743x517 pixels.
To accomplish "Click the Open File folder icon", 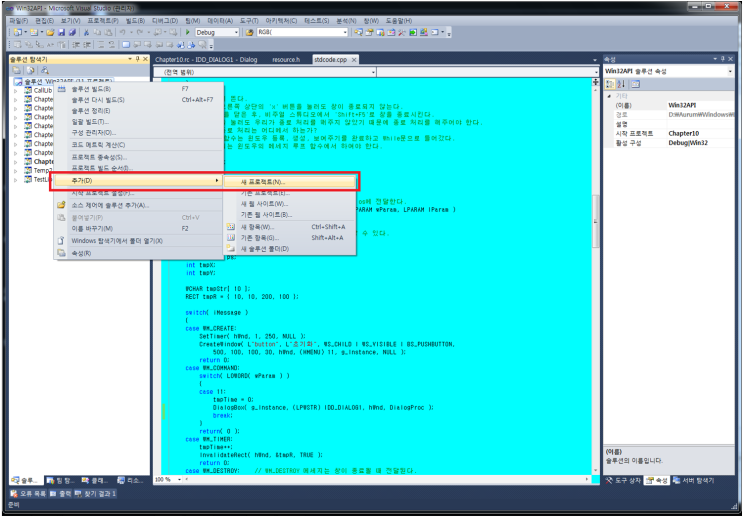I will pyautogui.click(x=50, y=32).
